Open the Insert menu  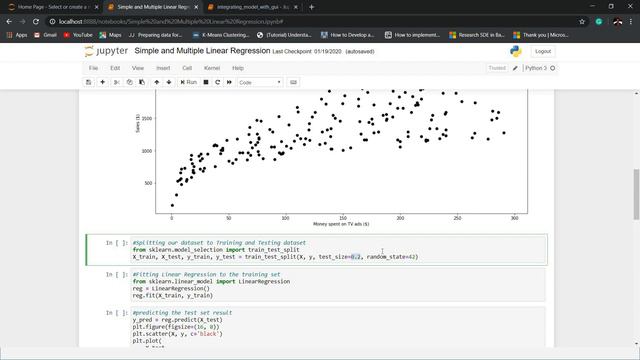[x=163, y=68]
